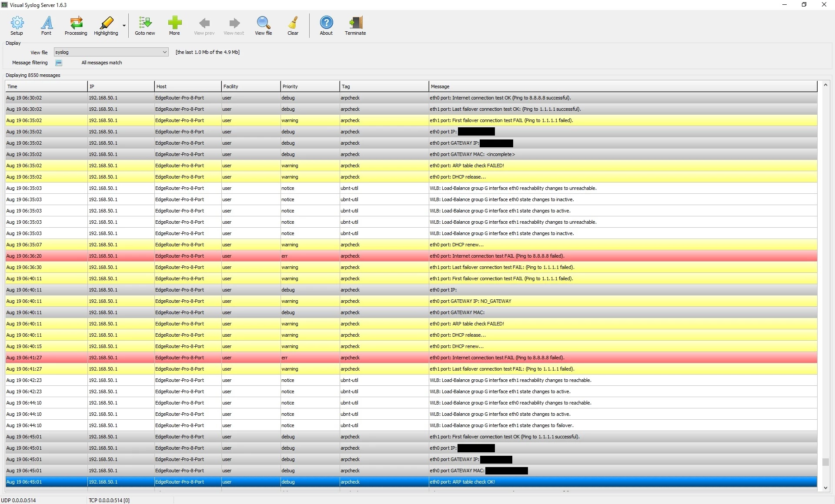Open the View file syslog combo box
The image size is (835, 504).
(111, 52)
